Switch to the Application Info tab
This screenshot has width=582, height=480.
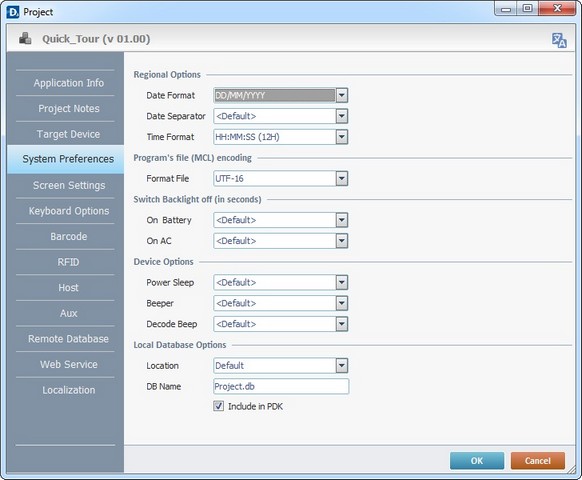pyautogui.click(x=69, y=83)
